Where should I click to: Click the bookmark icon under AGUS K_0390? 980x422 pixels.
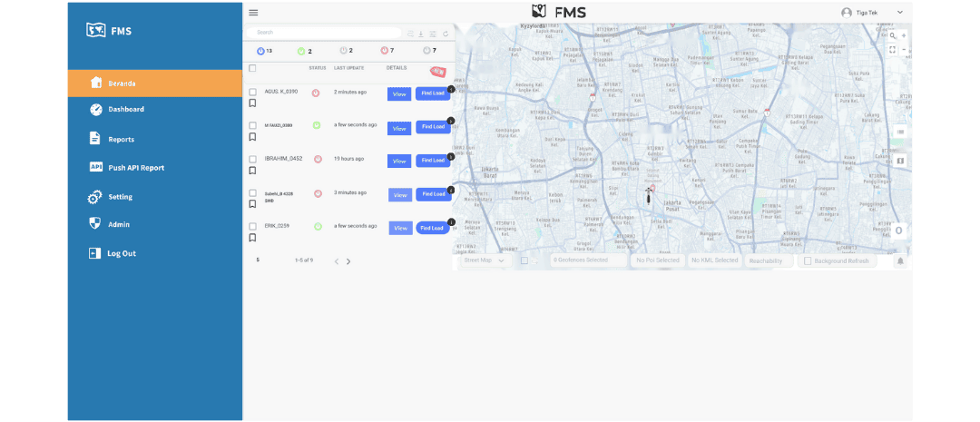point(252,103)
